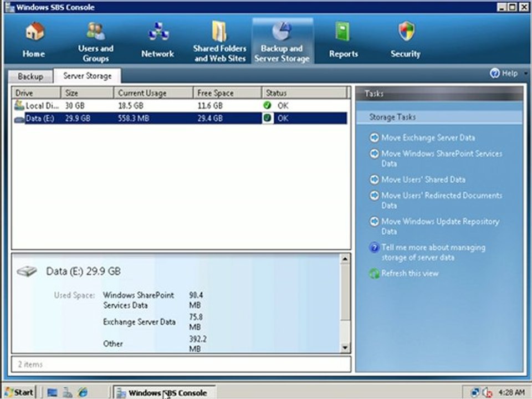Click the Windows SharePoint Services Data usage label
Viewport: 532px width, 399px height.
click(139, 300)
